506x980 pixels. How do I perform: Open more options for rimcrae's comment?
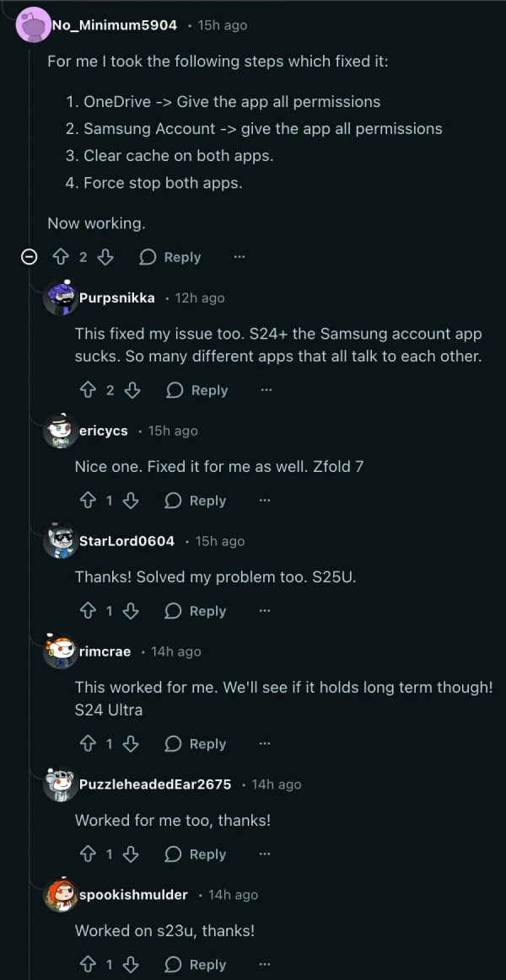[x=264, y=744]
